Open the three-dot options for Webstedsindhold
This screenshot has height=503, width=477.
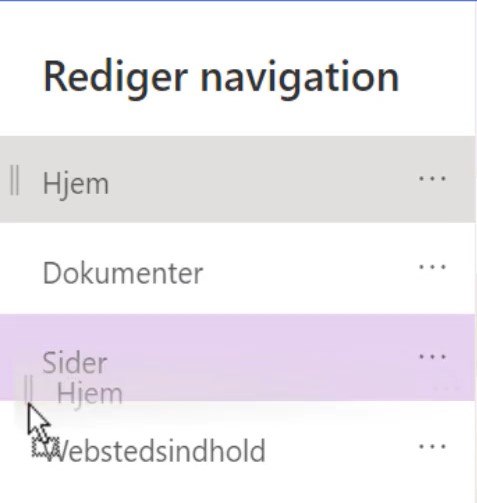[432, 447]
